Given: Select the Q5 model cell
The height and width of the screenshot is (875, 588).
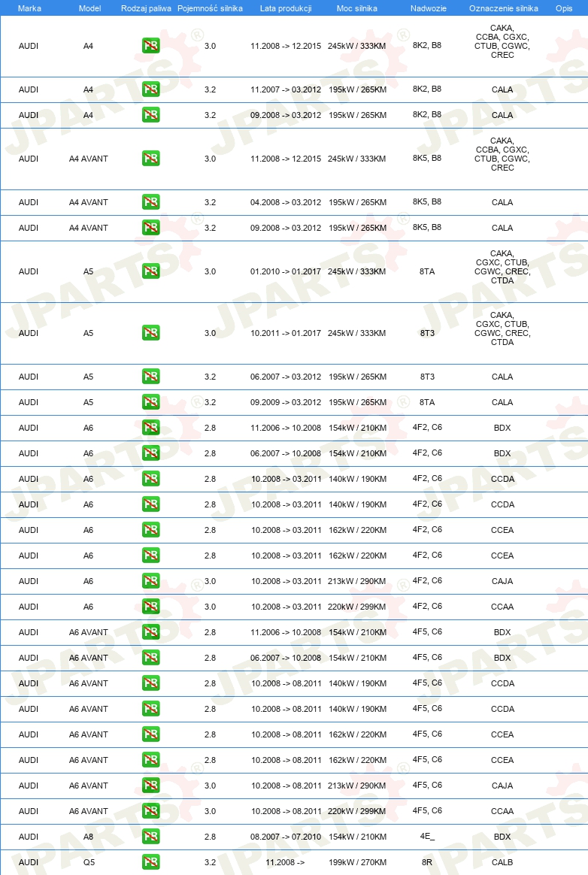Looking at the screenshot, I should coord(89,862).
